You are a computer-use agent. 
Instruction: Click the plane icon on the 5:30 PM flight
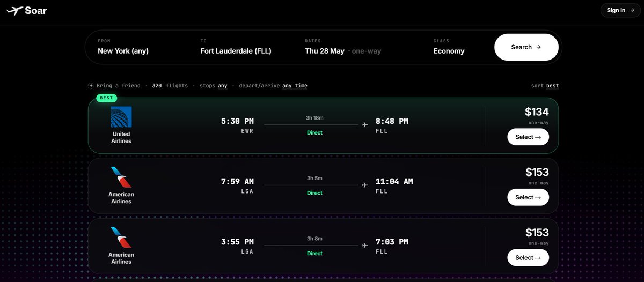pos(365,125)
